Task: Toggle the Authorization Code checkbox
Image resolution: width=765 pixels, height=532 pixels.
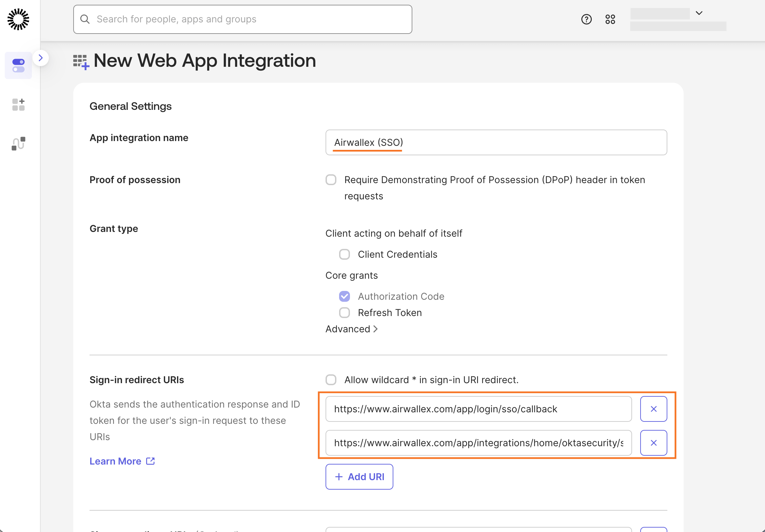Action: point(345,296)
